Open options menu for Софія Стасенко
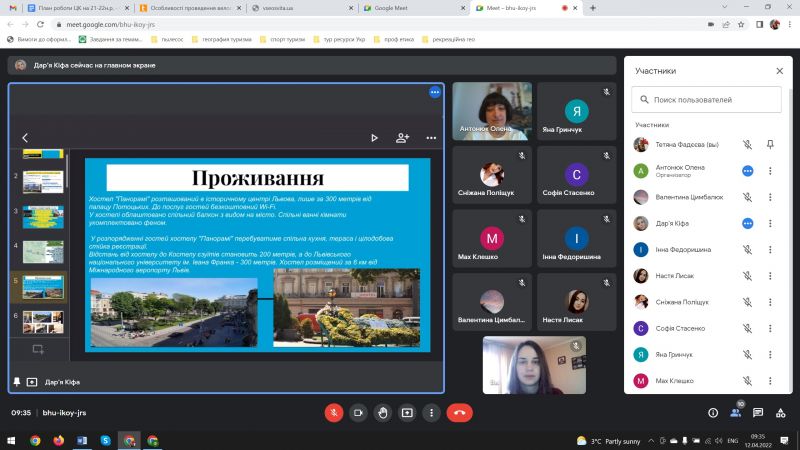800x450 pixels. click(770, 329)
